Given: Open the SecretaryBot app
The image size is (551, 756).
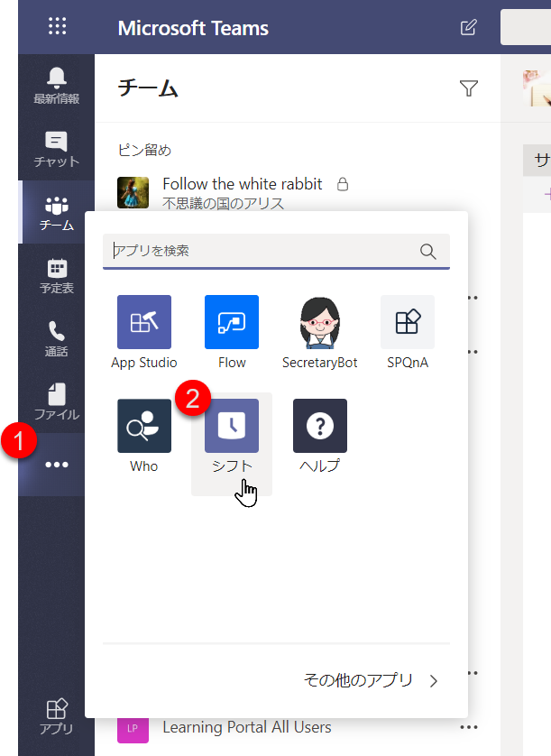Looking at the screenshot, I should [320, 333].
